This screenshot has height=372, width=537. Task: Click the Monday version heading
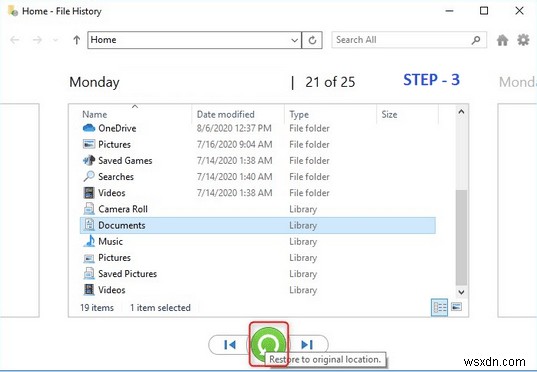95,82
